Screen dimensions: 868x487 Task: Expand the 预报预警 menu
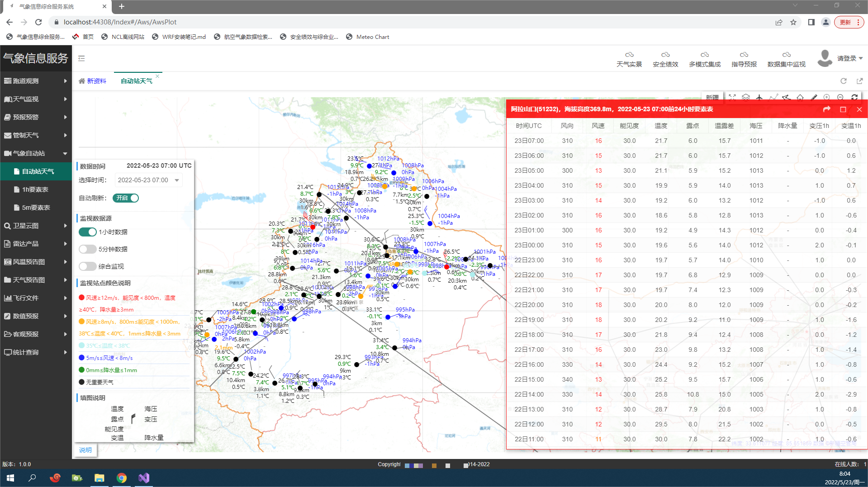pyautogui.click(x=36, y=117)
